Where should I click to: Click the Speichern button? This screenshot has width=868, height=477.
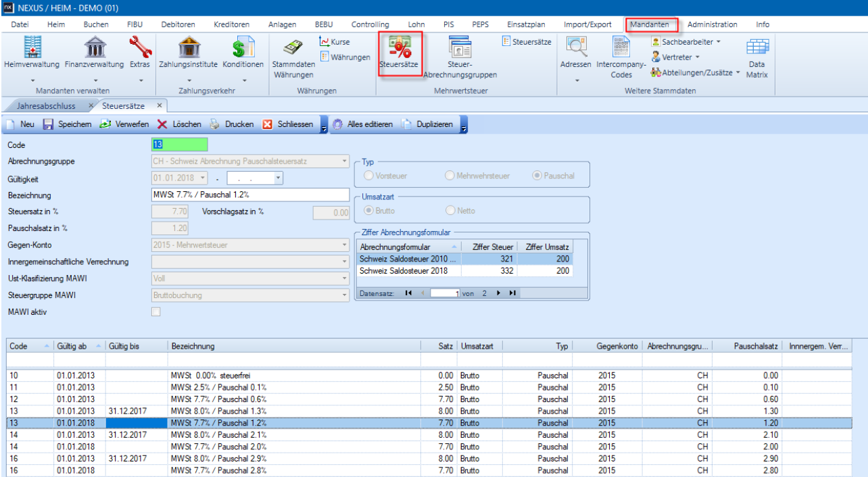click(x=67, y=124)
